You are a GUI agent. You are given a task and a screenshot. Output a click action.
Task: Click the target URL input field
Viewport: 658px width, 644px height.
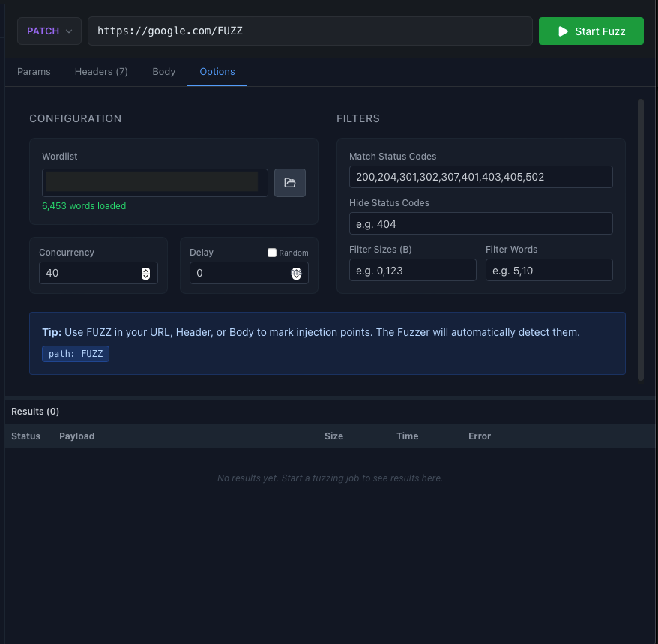pyautogui.click(x=310, y=31)
